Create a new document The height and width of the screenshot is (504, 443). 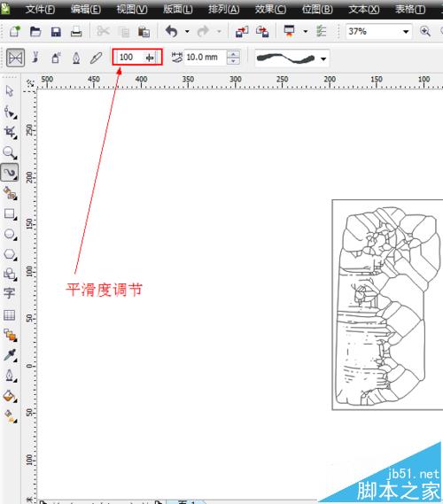pos(15,32)
